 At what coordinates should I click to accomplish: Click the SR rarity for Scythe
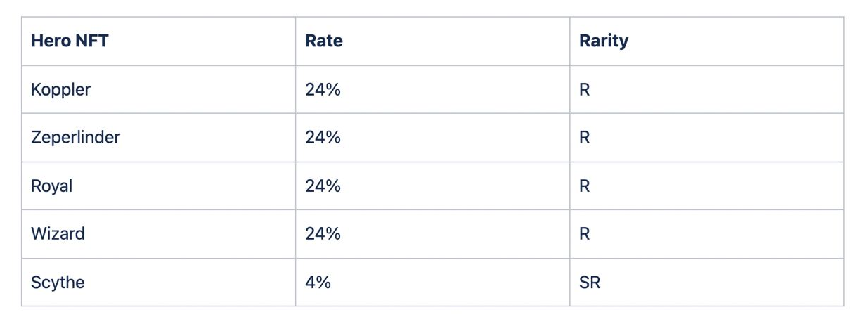[590, 283]
